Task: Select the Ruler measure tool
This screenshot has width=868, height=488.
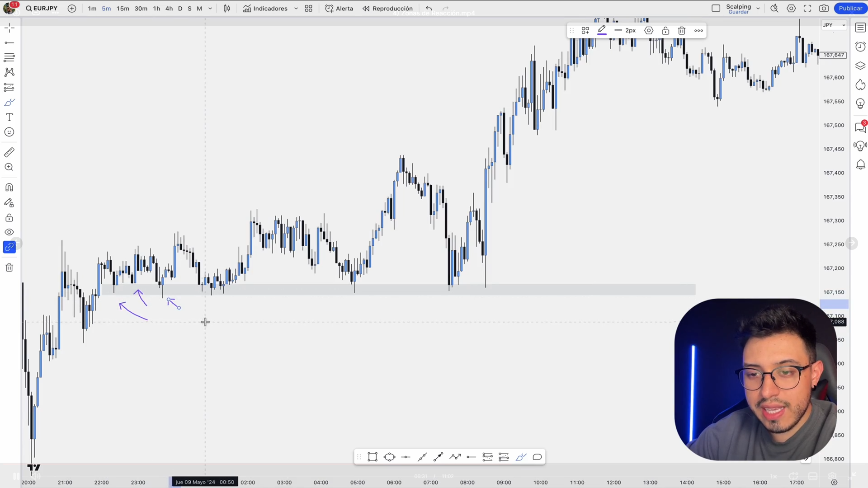Action: (9, 152)
